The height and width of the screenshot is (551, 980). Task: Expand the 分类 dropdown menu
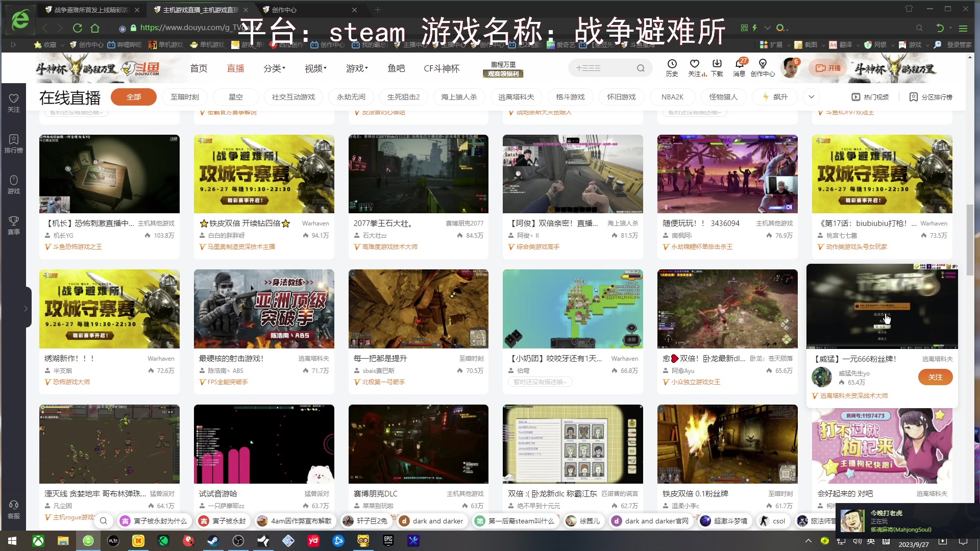click(274, 68)
